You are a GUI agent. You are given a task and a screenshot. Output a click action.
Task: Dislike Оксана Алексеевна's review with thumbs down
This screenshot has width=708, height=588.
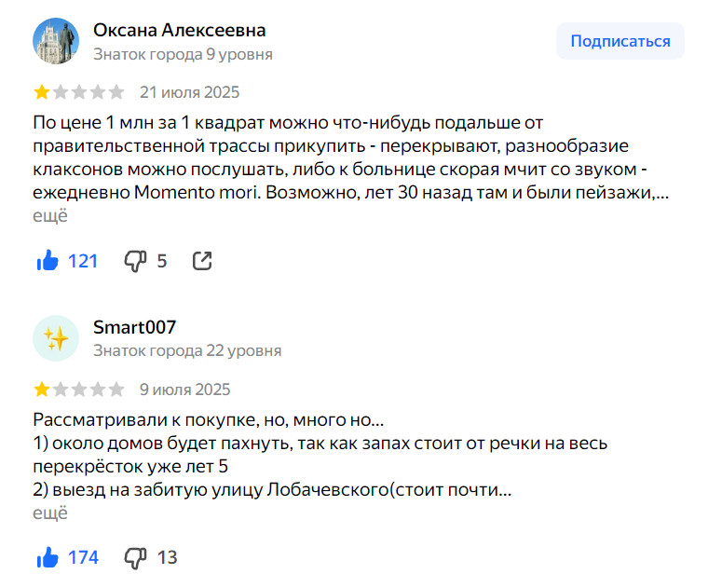[x=136, y=261]
